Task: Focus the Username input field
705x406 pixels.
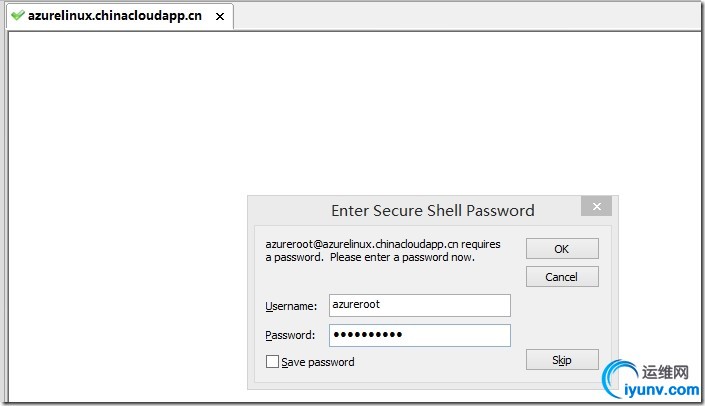Action: 419,305
